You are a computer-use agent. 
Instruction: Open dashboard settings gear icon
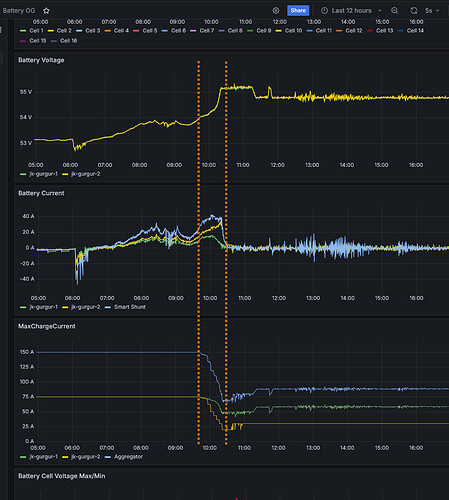(276, 11)
